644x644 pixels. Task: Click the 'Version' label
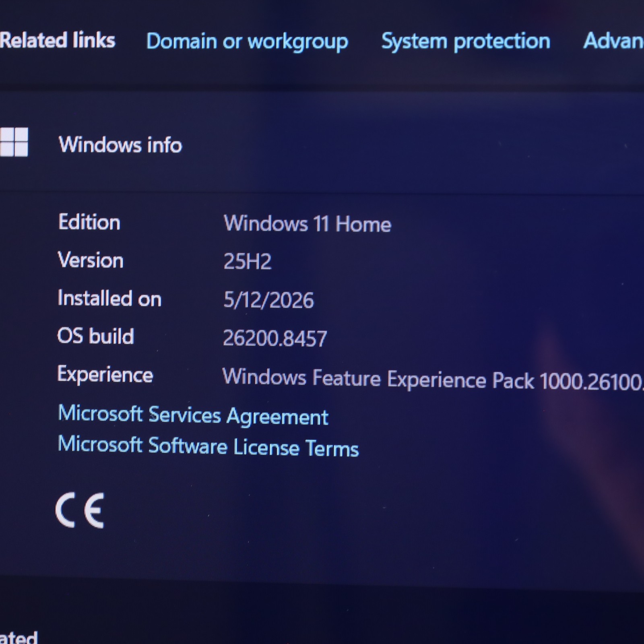[x=91, y=260]
